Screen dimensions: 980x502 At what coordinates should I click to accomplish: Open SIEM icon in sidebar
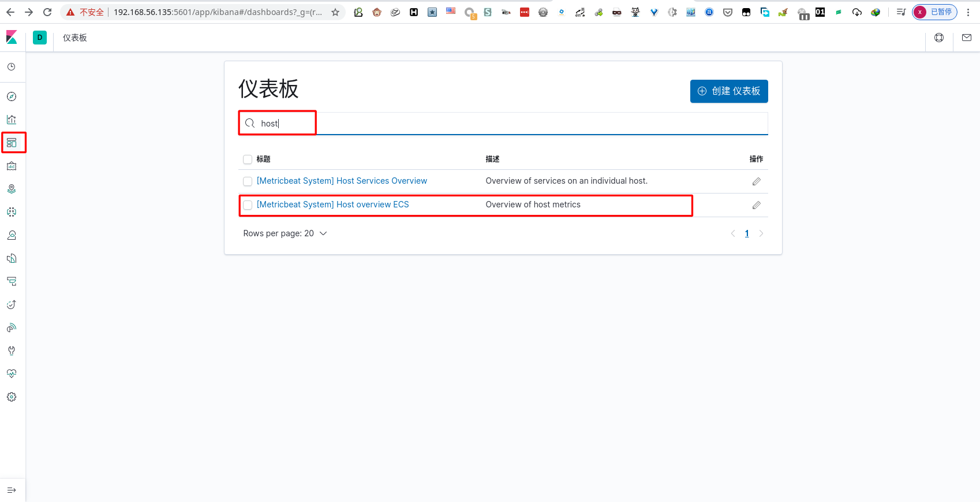(x=12, y=328)
